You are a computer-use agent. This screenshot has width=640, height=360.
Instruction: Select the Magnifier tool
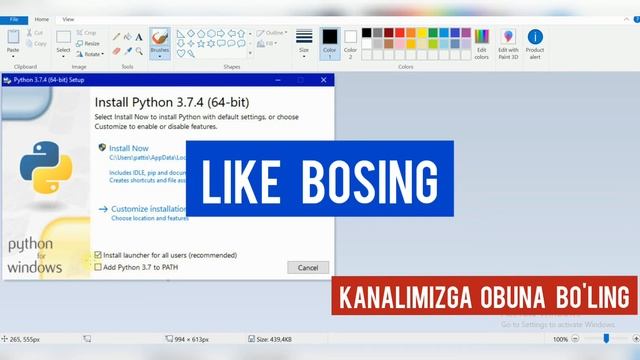point(139,51)
